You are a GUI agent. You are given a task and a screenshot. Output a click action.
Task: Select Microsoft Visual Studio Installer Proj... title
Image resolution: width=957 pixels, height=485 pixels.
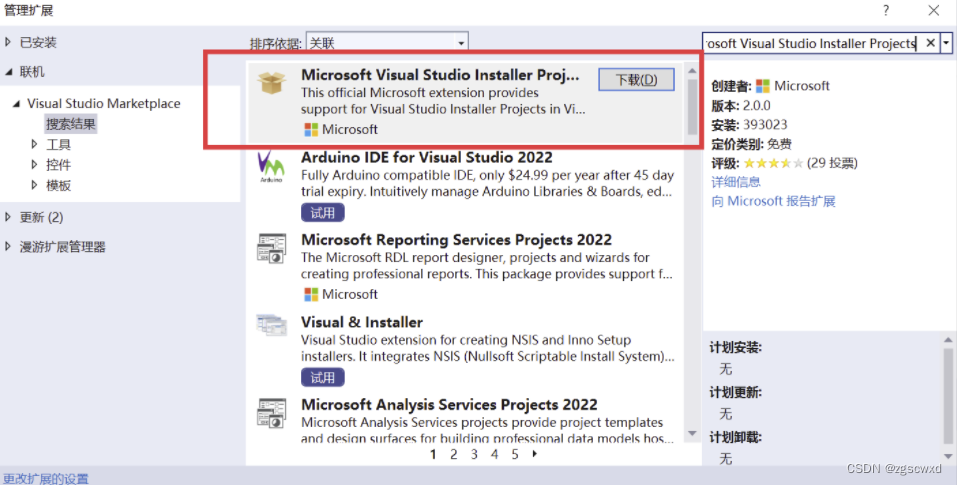(440, 75)
